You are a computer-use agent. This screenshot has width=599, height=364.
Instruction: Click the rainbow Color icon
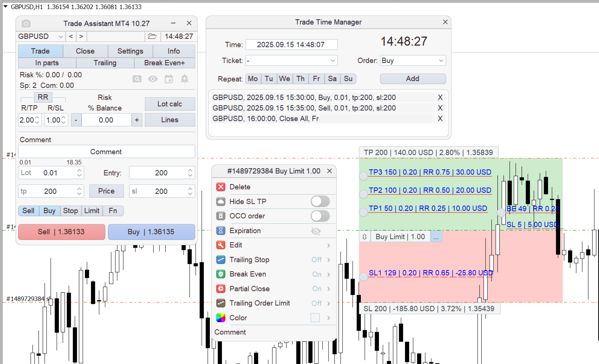221,318
